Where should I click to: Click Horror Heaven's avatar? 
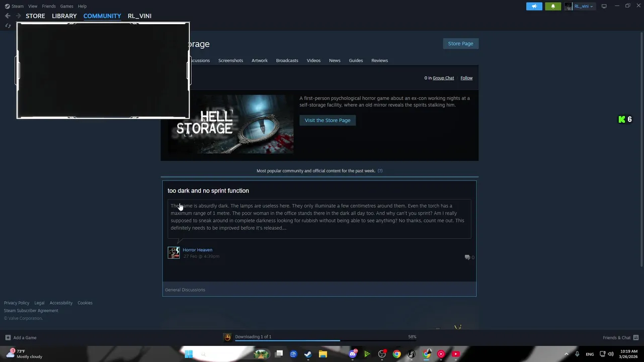tap(174, 253)
